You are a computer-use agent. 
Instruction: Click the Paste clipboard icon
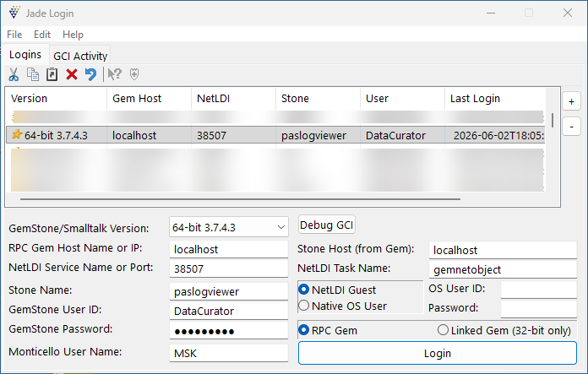point(52,74)
